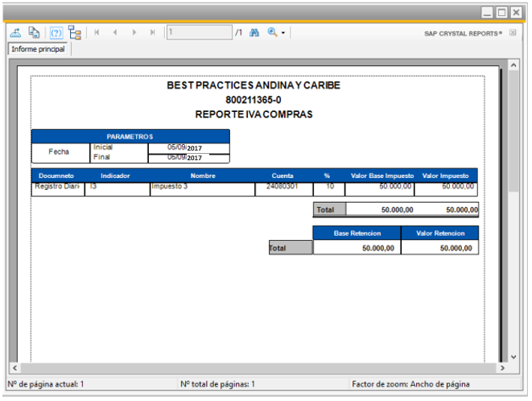Maximize the report viewer window
The width and height of the screenshot is (532, 401).
501,12
